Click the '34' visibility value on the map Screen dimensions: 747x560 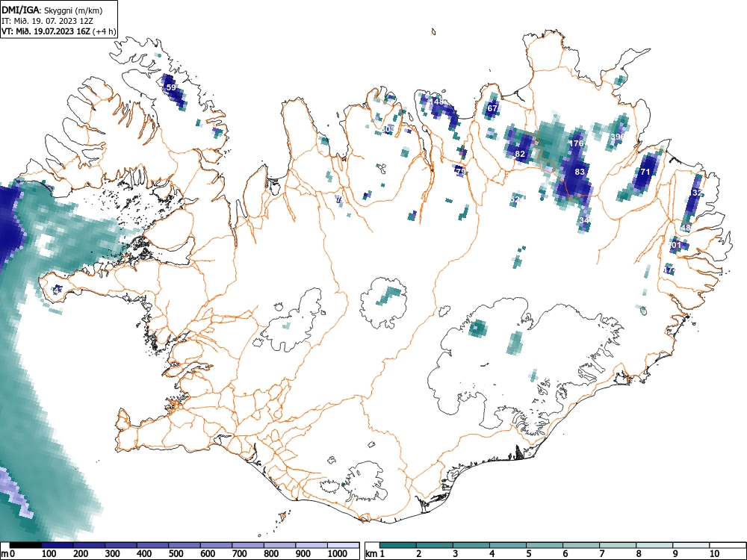[x=585, y=220]
